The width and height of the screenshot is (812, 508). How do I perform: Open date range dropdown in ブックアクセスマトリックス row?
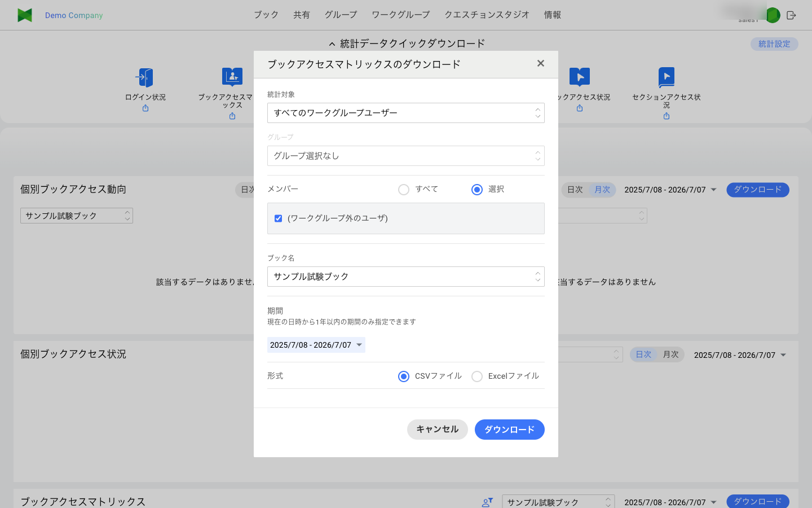pyautogui.click(x=670, y=502)
